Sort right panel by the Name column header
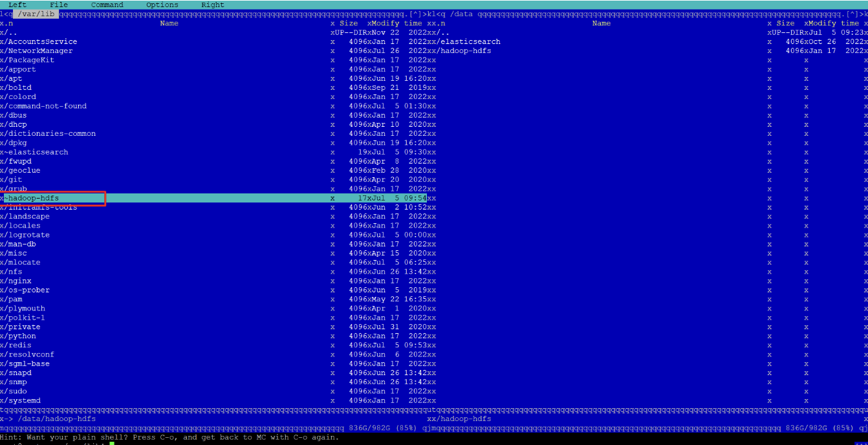The height and width of the screenshot is (445, 868). [x=602, y=23]
